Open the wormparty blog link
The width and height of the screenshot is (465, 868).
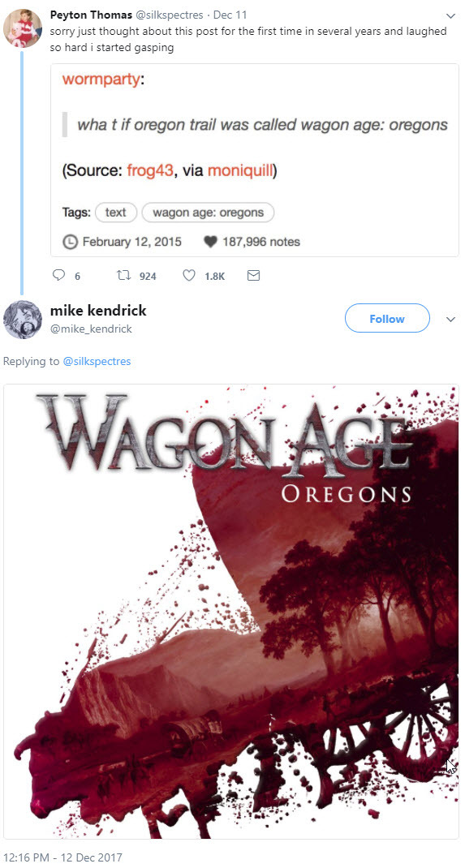(x=101, y=79)
